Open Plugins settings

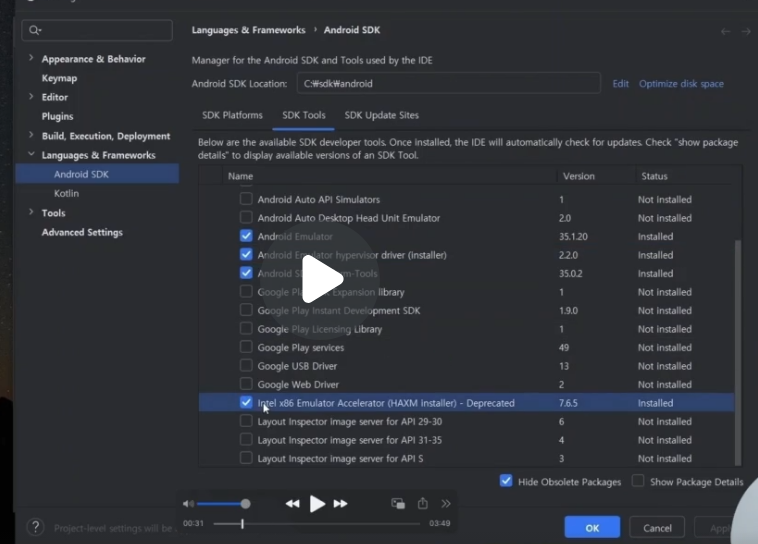pyautogui.click(x=58, y=117)
